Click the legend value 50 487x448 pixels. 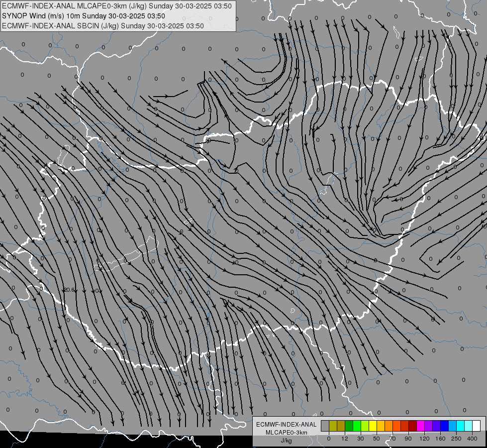pos(377,439)
